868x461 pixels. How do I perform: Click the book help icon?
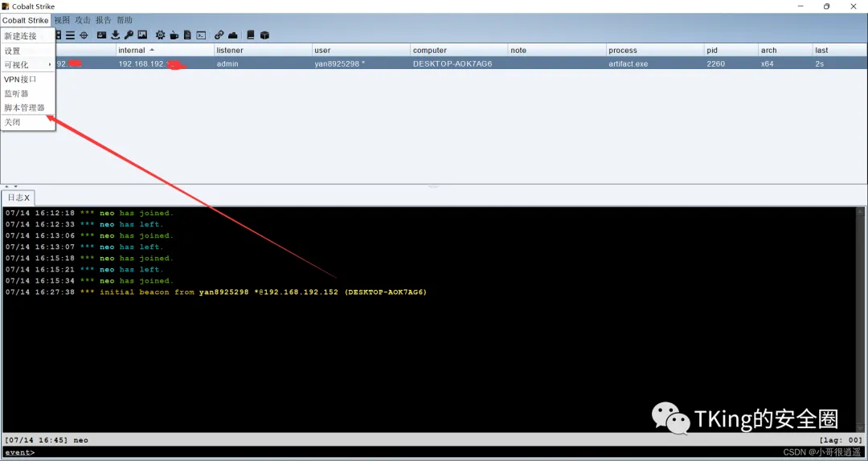[250, 35]
